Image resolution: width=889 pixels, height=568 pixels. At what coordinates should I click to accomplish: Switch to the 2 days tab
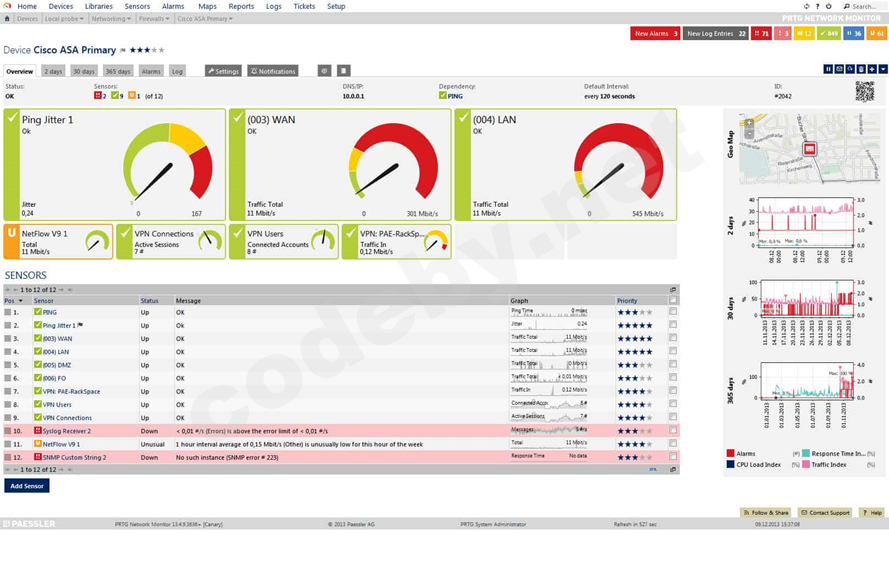[x=53, y=71]
